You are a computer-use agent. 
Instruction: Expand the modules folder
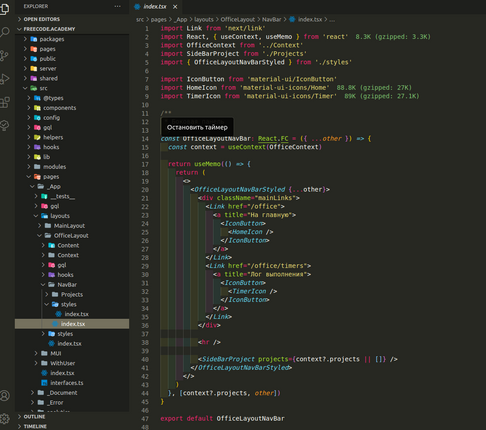pyautogui.click(x=54, y=167)
